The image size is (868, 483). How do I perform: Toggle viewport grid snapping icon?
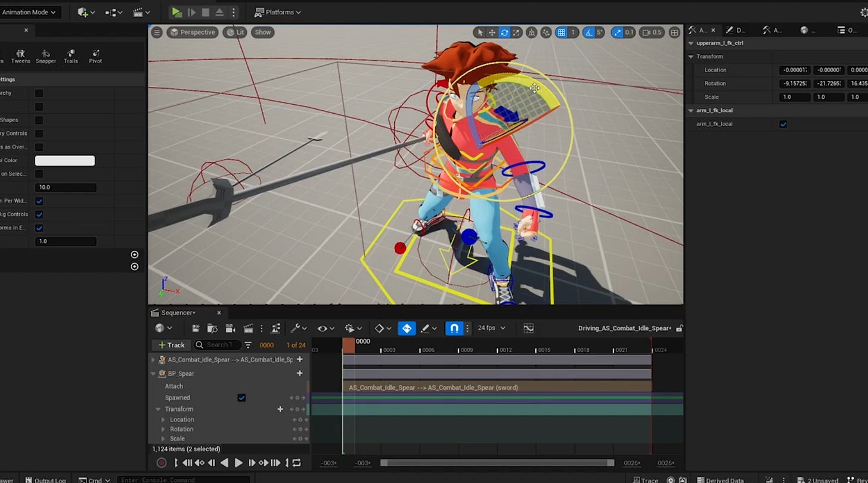click(562, 33)
